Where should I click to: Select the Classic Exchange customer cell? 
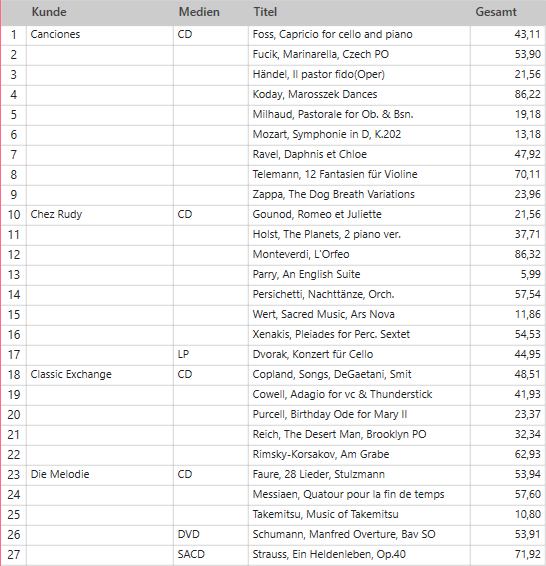point(100,375)
